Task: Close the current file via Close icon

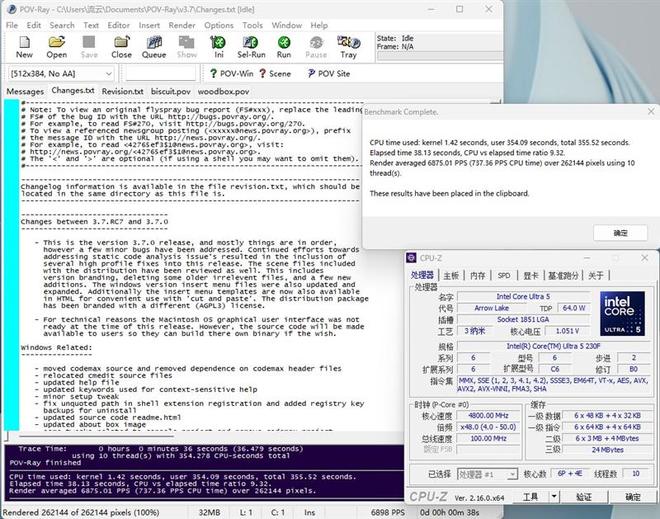Action: [x=121, y=47]
